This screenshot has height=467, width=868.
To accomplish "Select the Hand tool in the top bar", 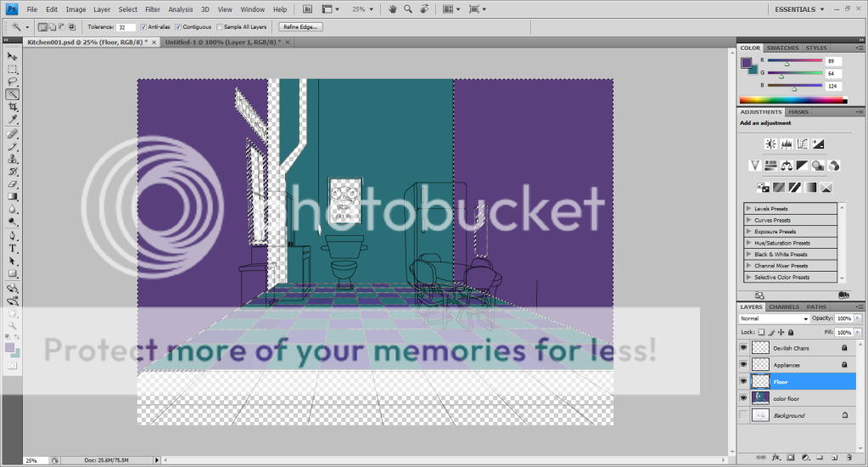I will click(393, 8).
